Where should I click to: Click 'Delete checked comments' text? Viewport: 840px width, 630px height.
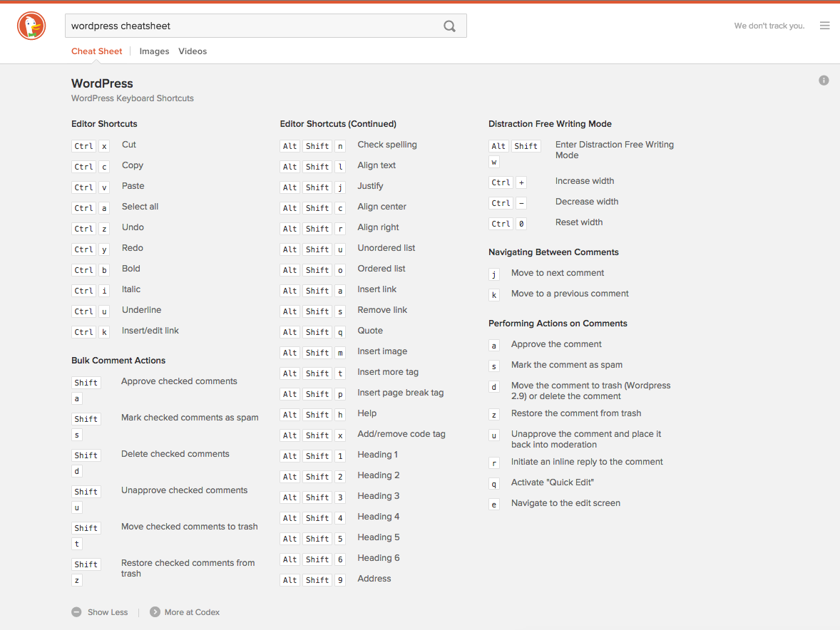pyautogui.click(x=175, y=454)
